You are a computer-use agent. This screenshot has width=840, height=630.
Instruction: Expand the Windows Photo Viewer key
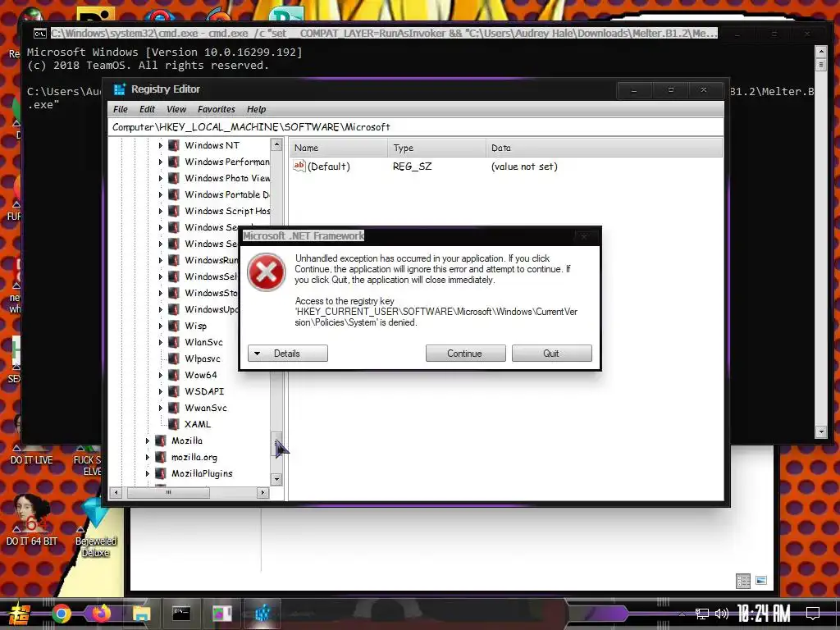click(x=160, y=178)
